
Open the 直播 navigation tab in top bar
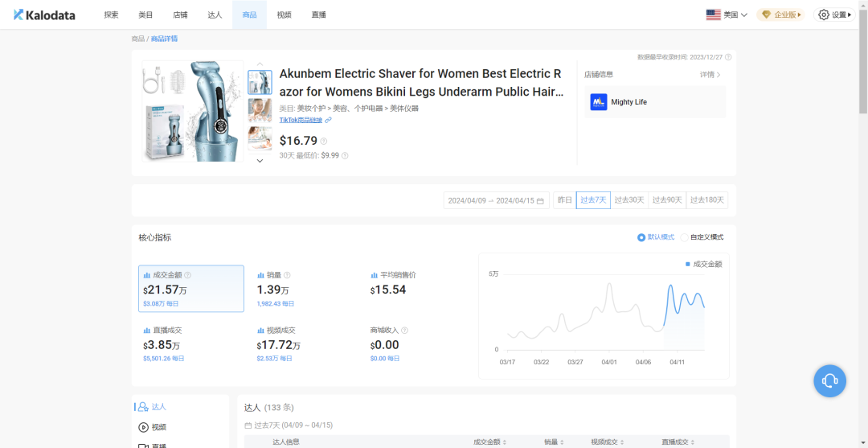click(319, 15)
